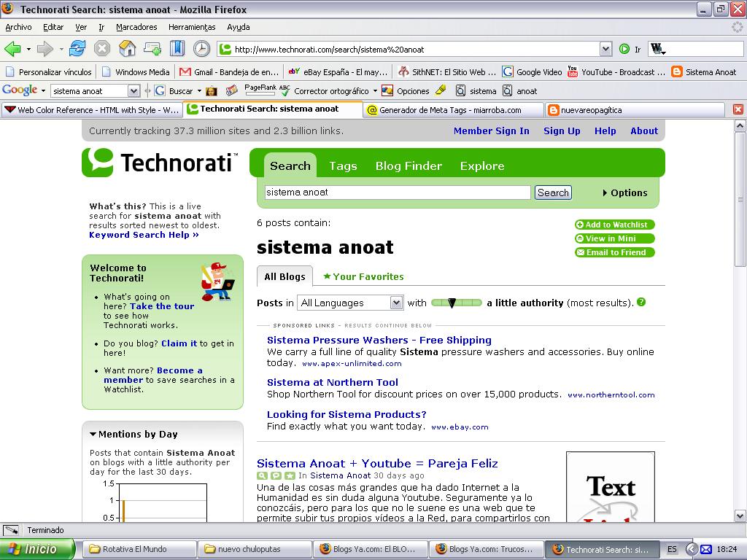Close the current tab with red X
Viewport: 747px width, 560px height.
tap(738, 109)
